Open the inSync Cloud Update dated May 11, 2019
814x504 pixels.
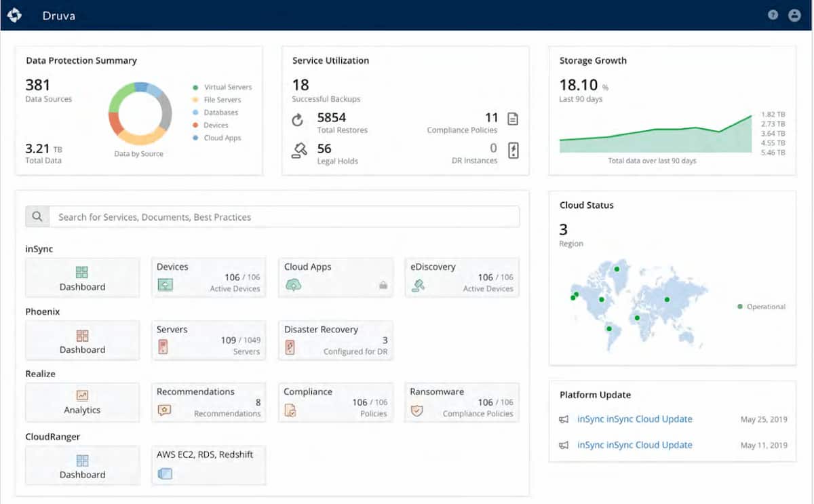(x=634, y=445)
